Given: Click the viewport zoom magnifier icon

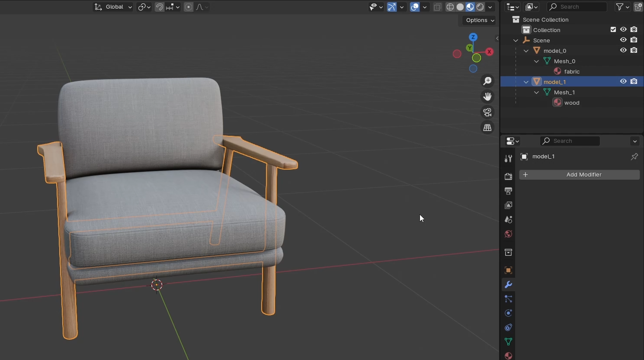Looking at the screenshot, I should [487, 81].
